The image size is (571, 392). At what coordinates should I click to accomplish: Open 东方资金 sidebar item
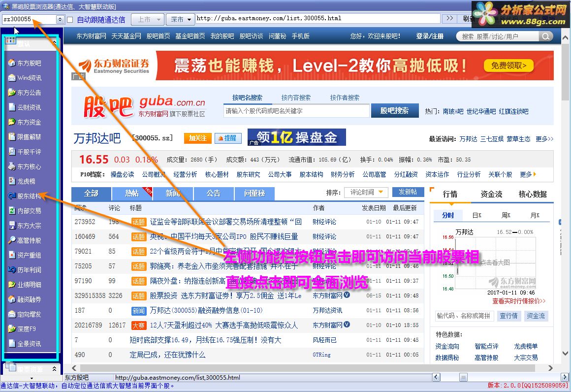(x=25, y=122)
